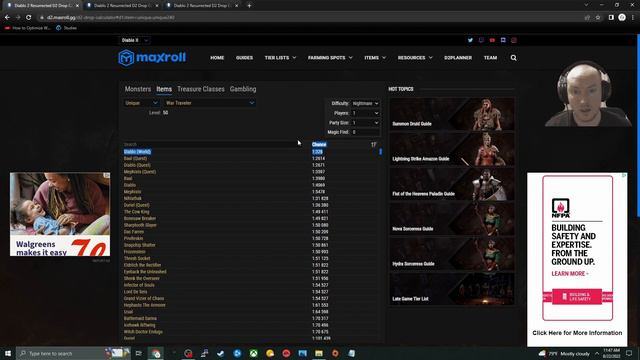Open the notification center icon

coord(629,353)
